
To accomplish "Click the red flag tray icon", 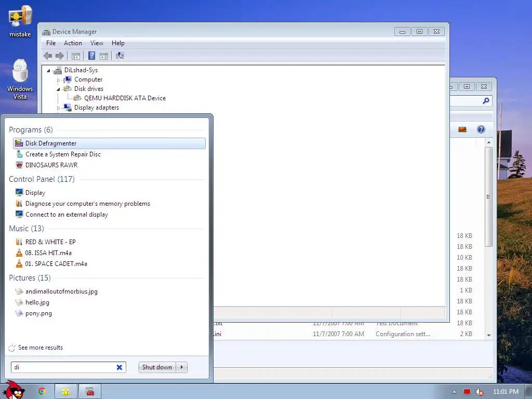I will pyautogui.click(x=467, y=392).
